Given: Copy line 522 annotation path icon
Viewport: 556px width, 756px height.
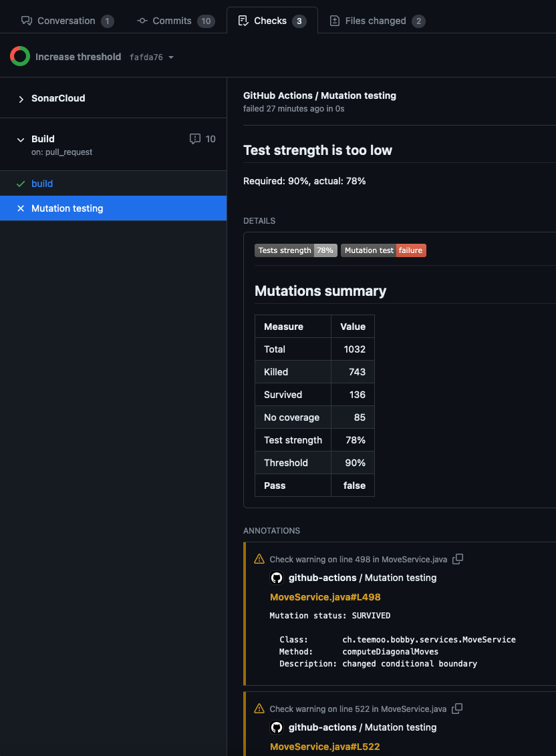Looking at the screenshot, I should click(x=457, y=709).
